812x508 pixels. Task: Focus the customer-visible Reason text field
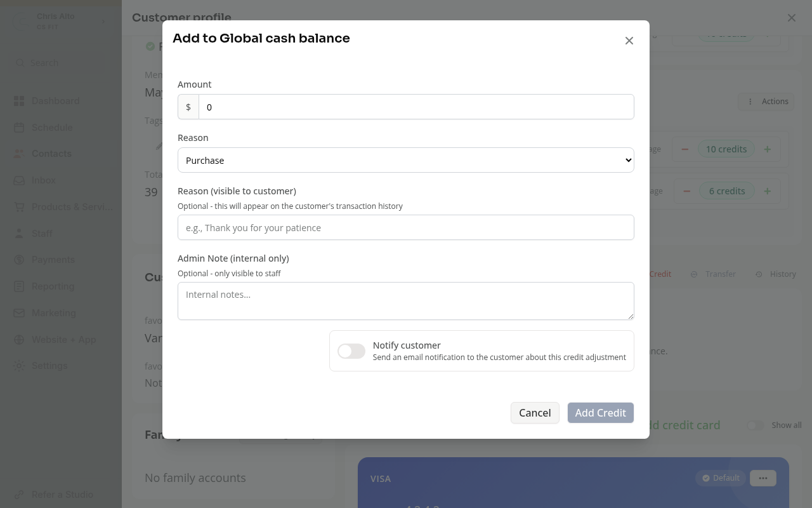click(406, 227)
